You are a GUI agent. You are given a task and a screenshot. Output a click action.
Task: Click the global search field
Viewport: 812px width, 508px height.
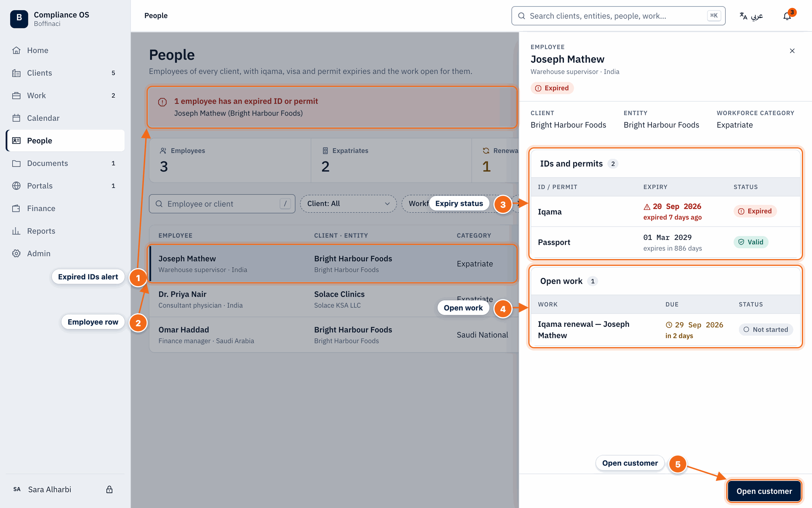pos(618,16)
